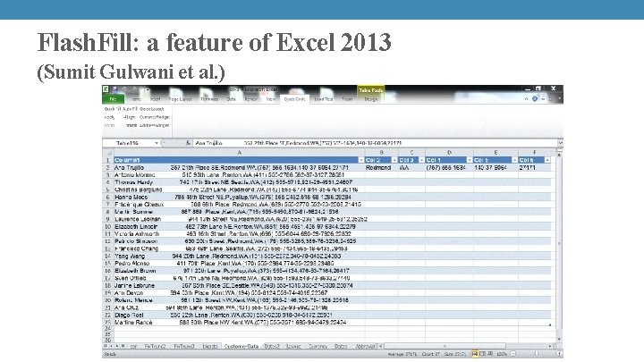Image resolution: width=644 pixels, height=362 pixels.
Task: Click the horizontal scrollbar track
Action: tap(466, 346)
